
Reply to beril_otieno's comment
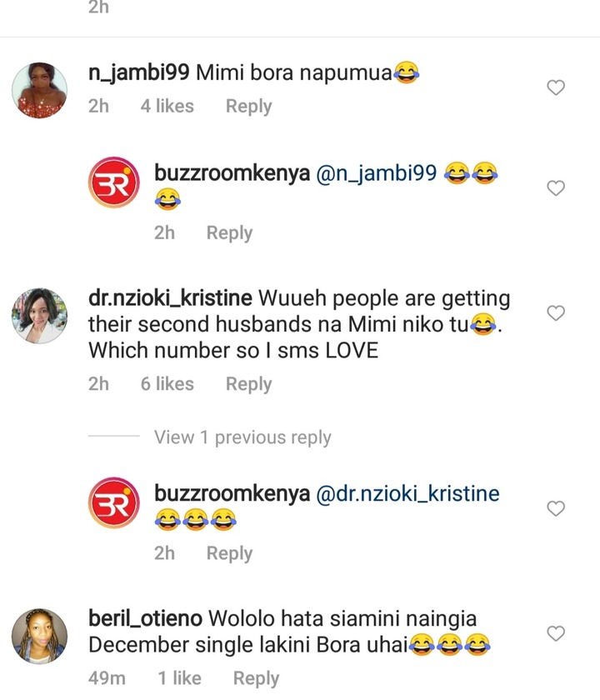(x=257, y=678)
